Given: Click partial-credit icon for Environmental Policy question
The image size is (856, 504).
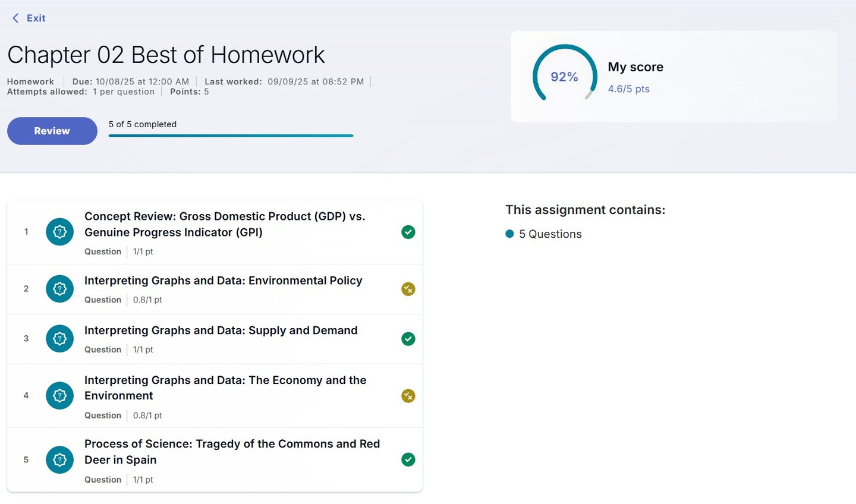Looking at the screenshot, I should click(408, 289).
